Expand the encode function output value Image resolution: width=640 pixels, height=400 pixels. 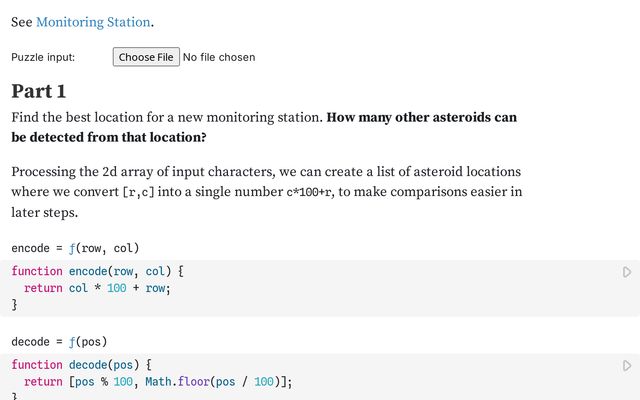point(75,248)
